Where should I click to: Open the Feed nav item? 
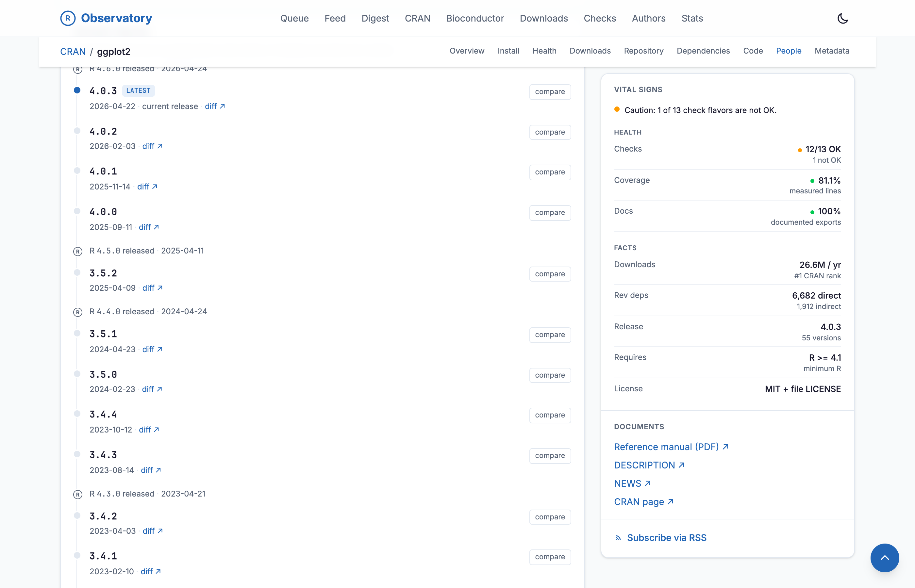tap(335, 18)
